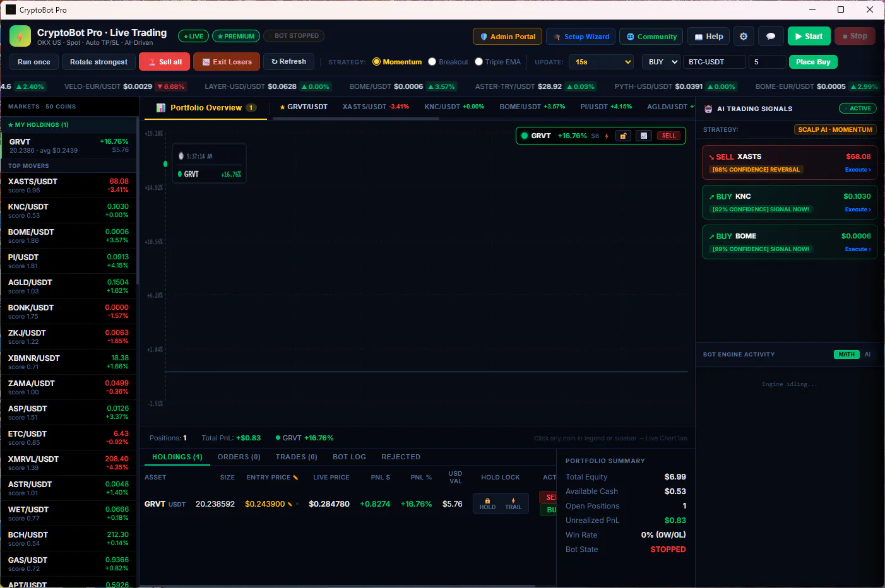Switch to the Trades (0) tab

(x=296, y=457)
